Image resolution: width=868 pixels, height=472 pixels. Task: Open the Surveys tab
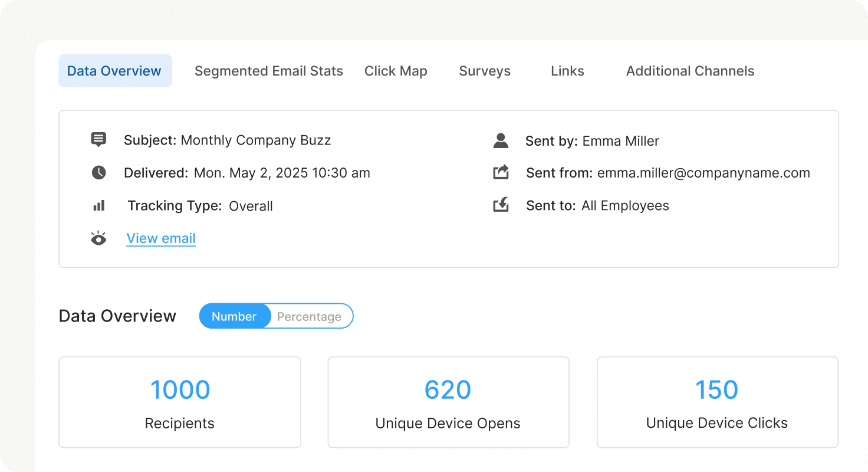coord(485,71)
